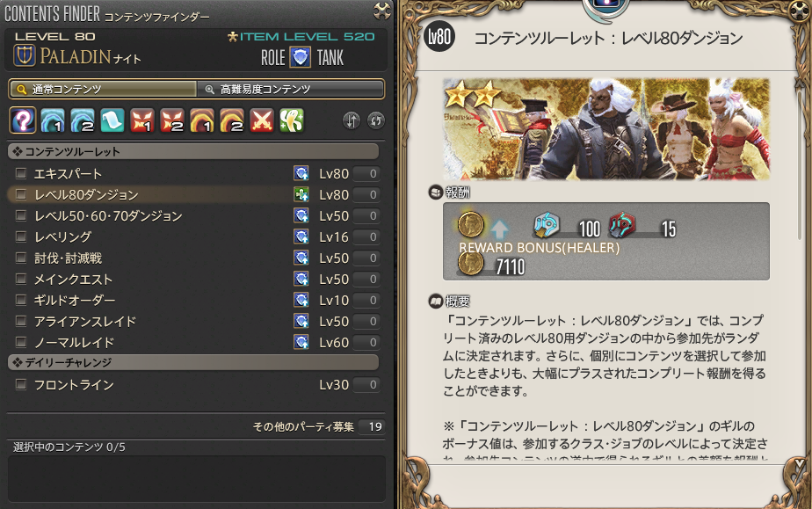Click the reset selection refresh icon
Image resolution: width=812 pixels, height=509 pixels.
376,120
